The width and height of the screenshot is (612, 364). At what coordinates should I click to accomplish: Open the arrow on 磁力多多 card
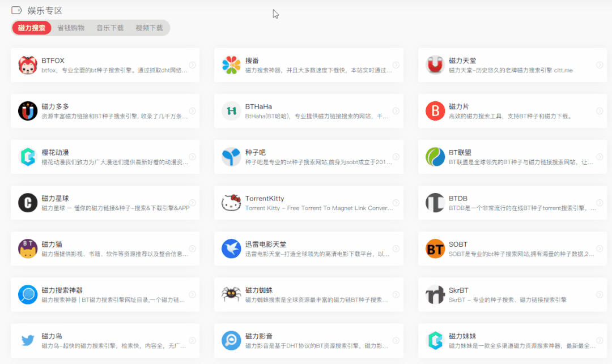(193, 111)
